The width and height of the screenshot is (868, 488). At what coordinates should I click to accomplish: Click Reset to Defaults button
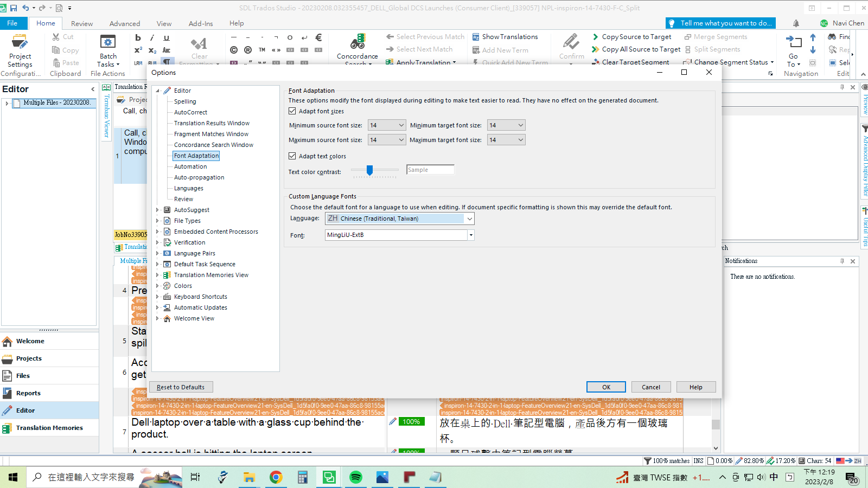point(181,387)
